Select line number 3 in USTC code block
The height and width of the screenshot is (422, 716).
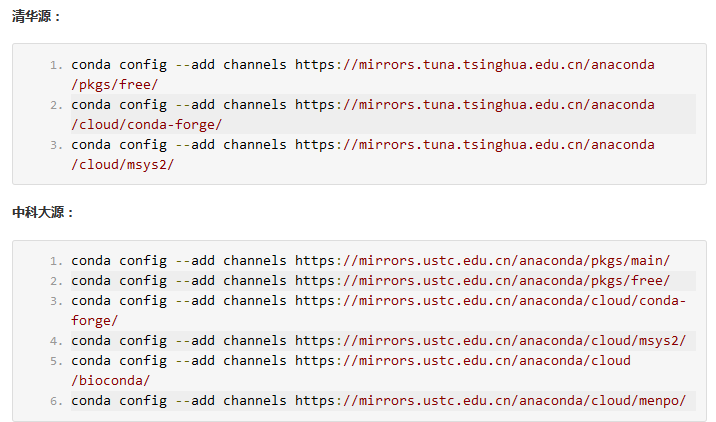(56, 301)
